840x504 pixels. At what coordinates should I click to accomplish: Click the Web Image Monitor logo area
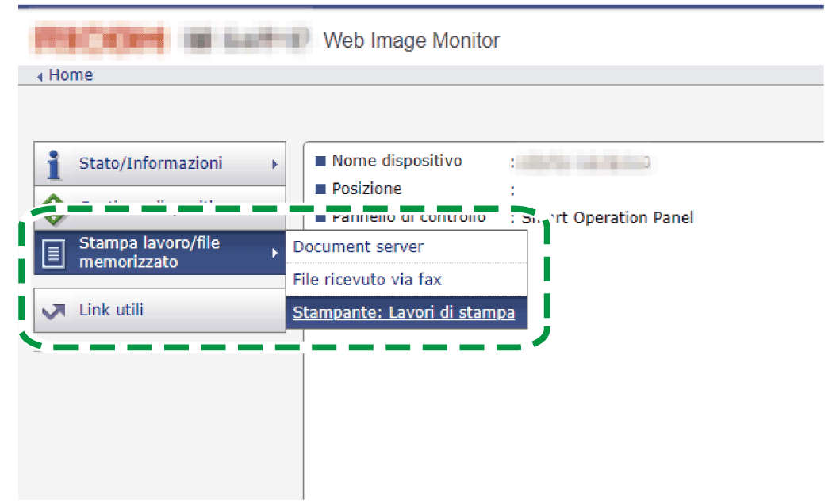click(x=411, y=40)
